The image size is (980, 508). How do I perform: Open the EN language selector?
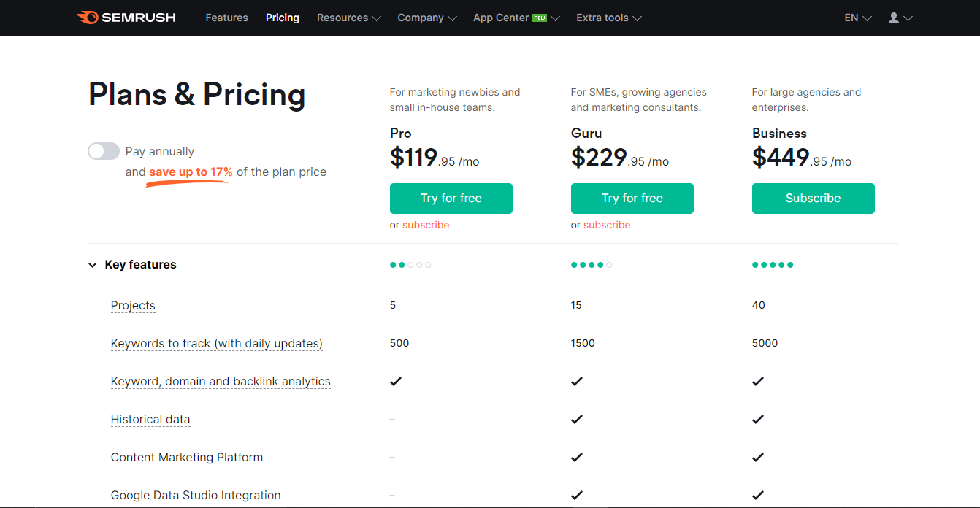(857, 18)
